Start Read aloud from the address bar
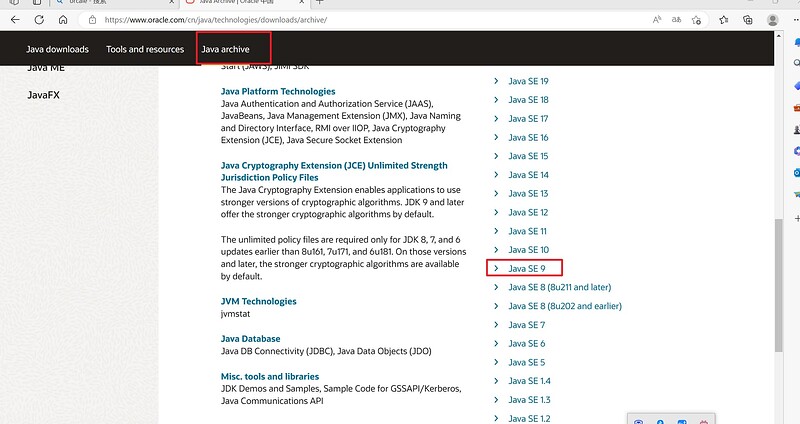 [x=657, y=20]
